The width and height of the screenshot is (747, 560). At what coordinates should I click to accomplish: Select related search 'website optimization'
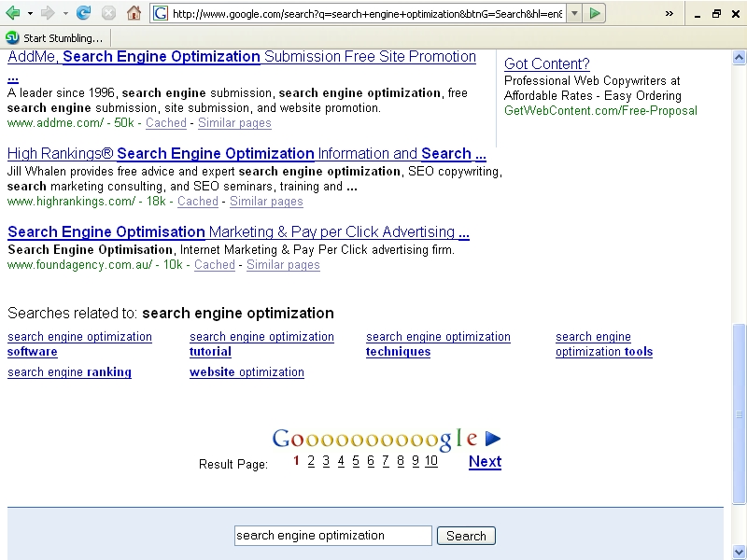[247, 372]
